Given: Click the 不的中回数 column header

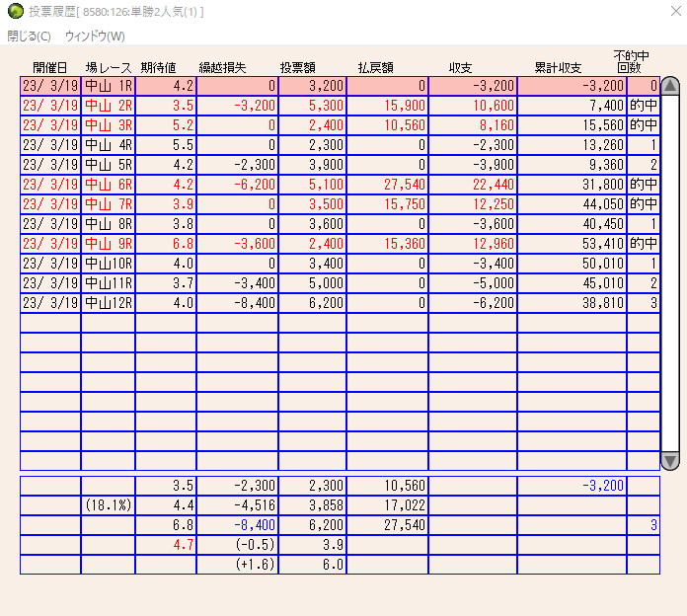Looking at the screenshot, I should [x=634, y=62].
